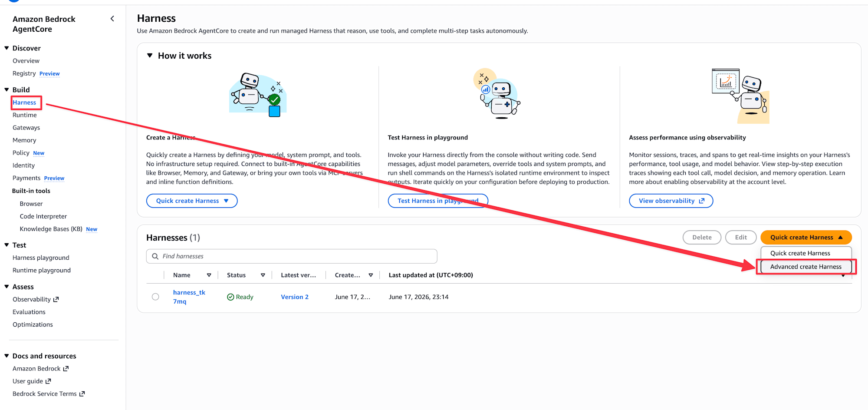Sort by Created column arrow
868x410 pixels.
pos(371,275)
